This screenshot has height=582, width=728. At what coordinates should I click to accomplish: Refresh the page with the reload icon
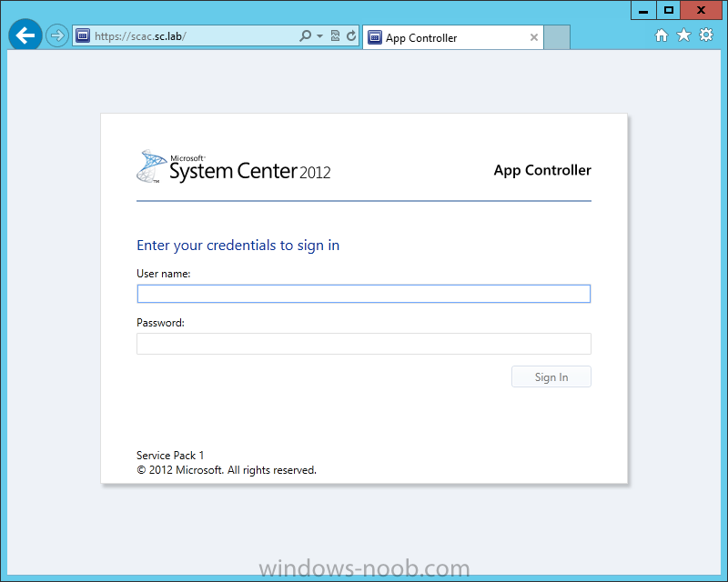351,35
